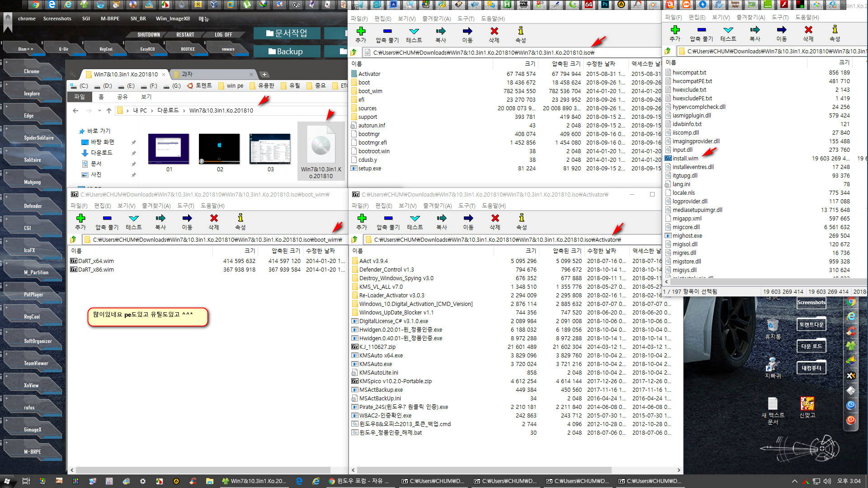Screen dimensions: 868x488
Task: Click the up-folder icon in the Activator window
Action: tap(354, 239)
